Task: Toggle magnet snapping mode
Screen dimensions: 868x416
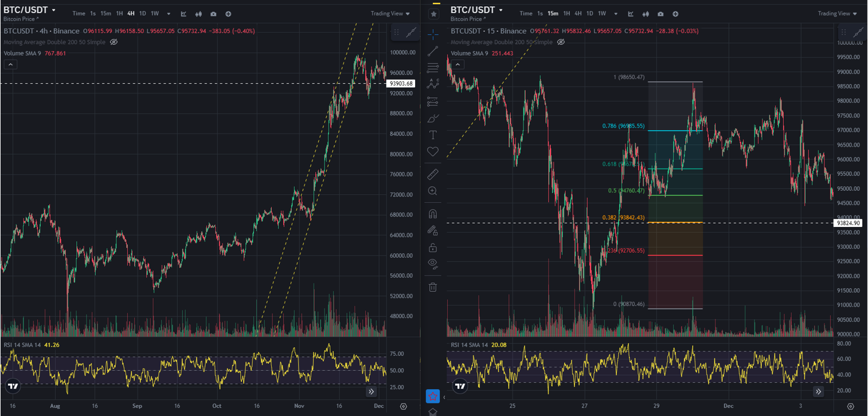Action: pyautogui.click(x=433, y=214)
